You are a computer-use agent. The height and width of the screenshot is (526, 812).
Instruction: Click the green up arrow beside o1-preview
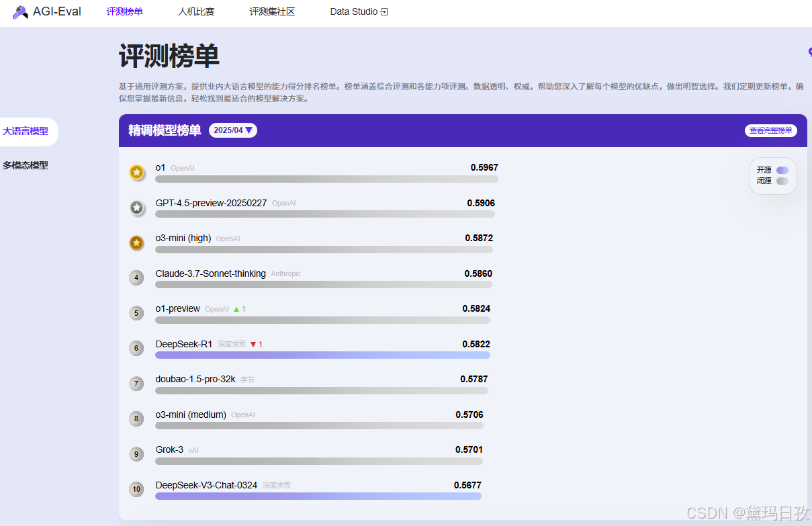(236, 309)
